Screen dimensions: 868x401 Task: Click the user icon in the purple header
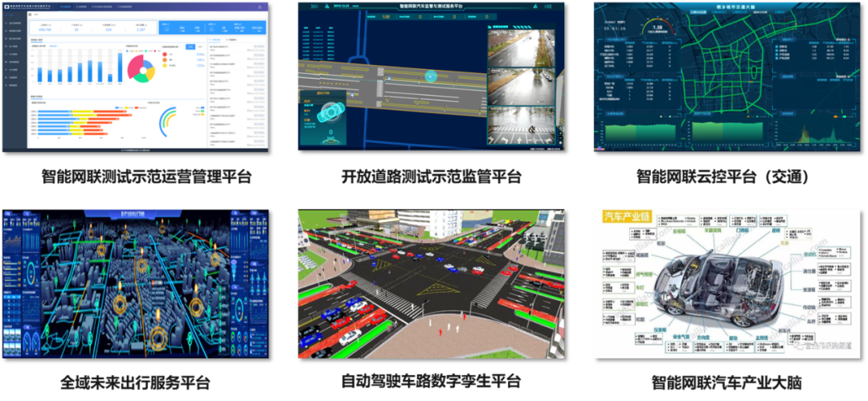coord(260,6)
